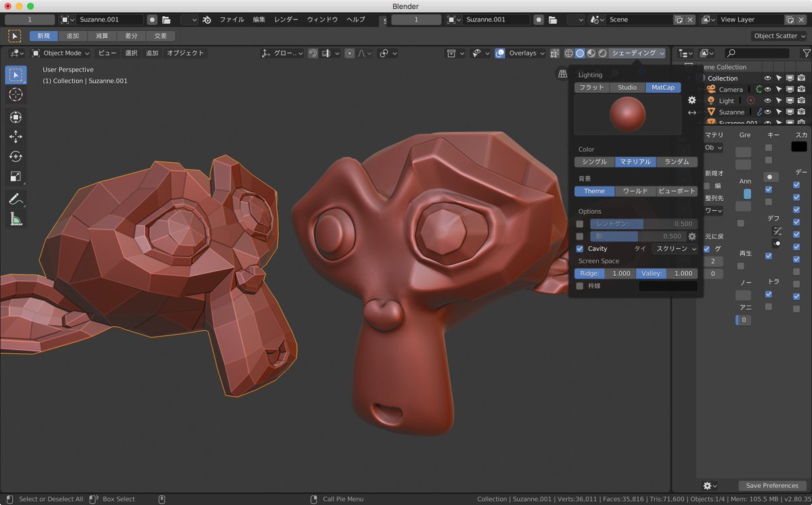
Task: Open the ファイル menu
Action: 231,20
